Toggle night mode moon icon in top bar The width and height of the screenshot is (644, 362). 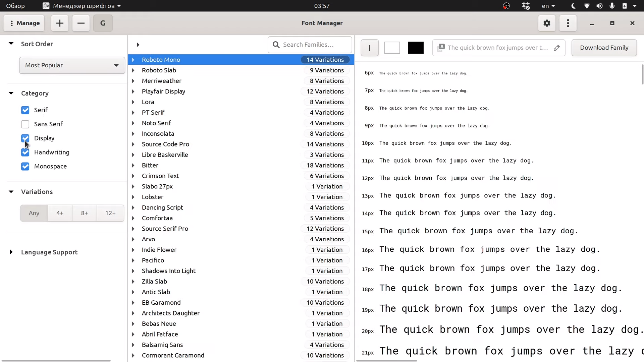(574, 6)
